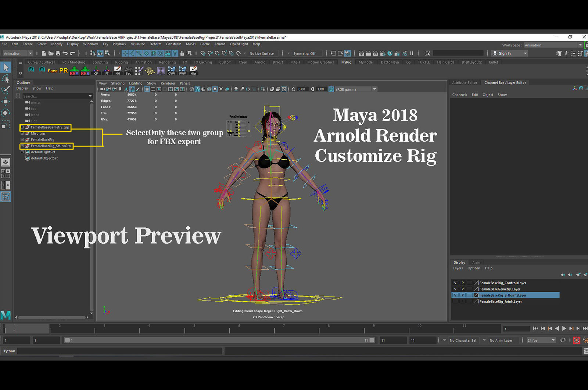This screenshot has height=390, width=588.
Task: Expand FemaleBaseRig_SHJntGrp in Outliner
Action: click(22, 146)
